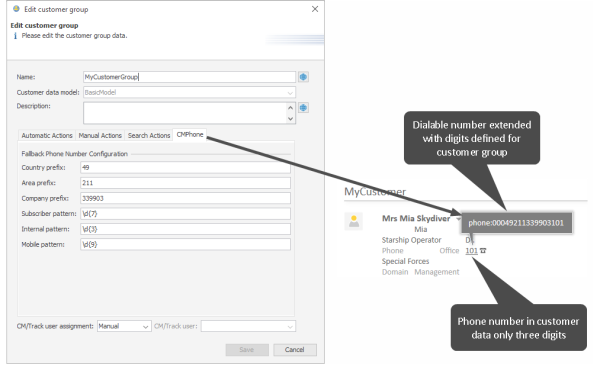600x371 pixels.
Task: Switch to the Search Actions tab
Action: [149, 135]
